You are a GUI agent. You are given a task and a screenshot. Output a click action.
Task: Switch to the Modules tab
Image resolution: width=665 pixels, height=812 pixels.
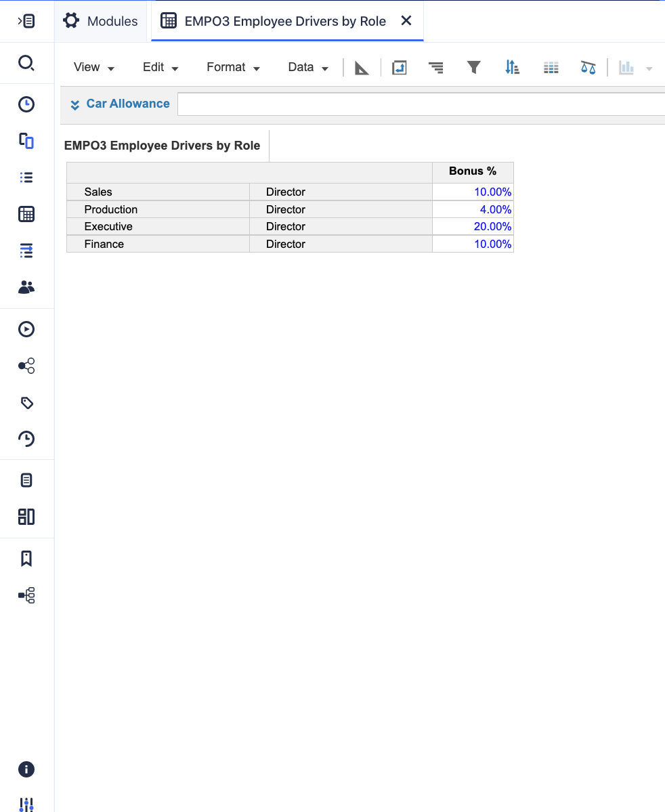[x=100, y=20]
